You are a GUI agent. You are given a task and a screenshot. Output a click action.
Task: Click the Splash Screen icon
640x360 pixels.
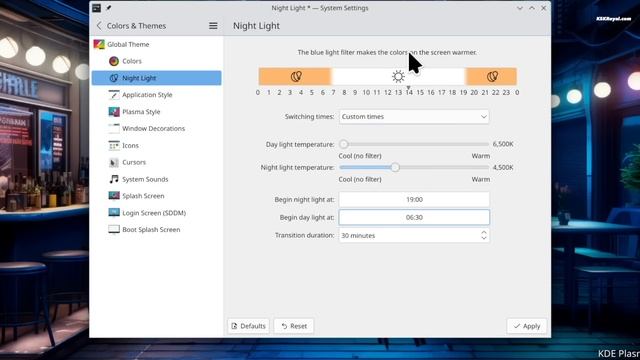pyautogui.click(x=114, y=196)
